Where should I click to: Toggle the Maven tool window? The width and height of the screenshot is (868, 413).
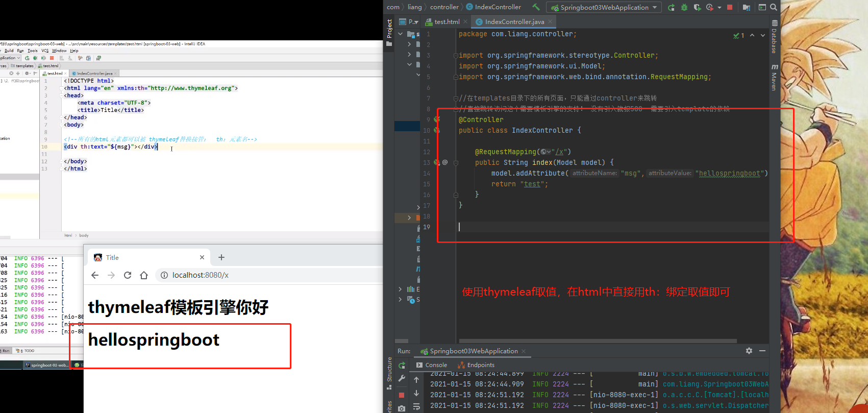(775, 77)
